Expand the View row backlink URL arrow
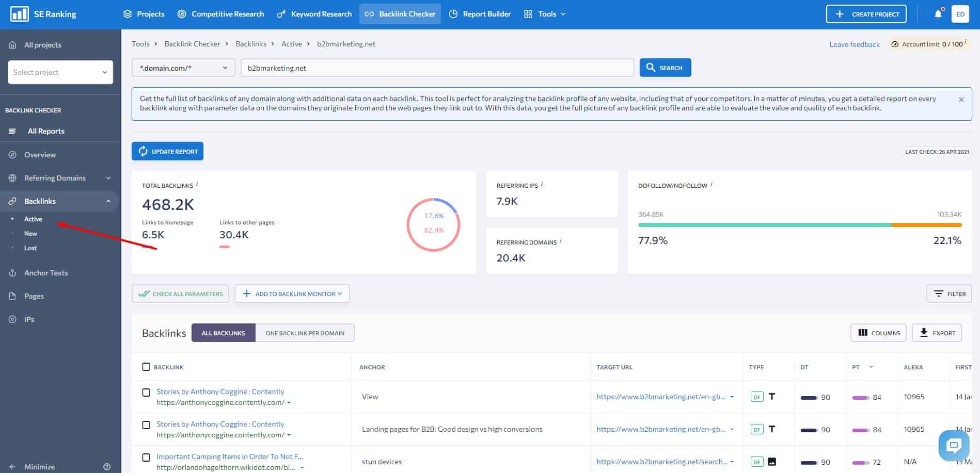The width and height of the screenshot is (980, 473). (289, 403)
